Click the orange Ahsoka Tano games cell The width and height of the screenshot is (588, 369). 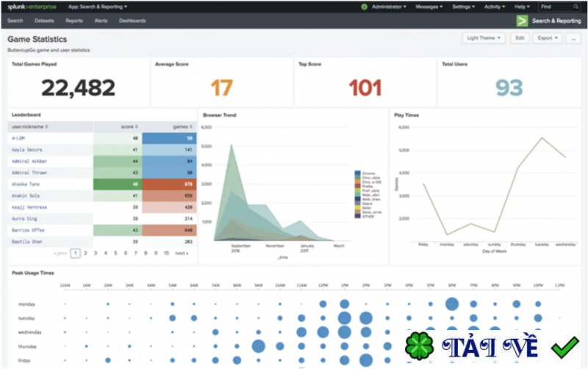[169, 184]
